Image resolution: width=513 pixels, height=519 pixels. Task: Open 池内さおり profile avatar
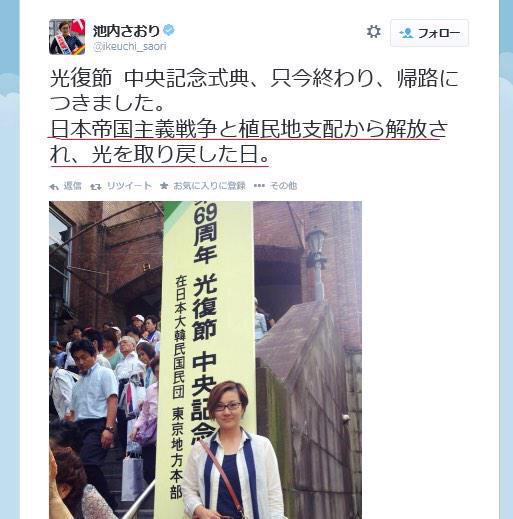(67, 37)
